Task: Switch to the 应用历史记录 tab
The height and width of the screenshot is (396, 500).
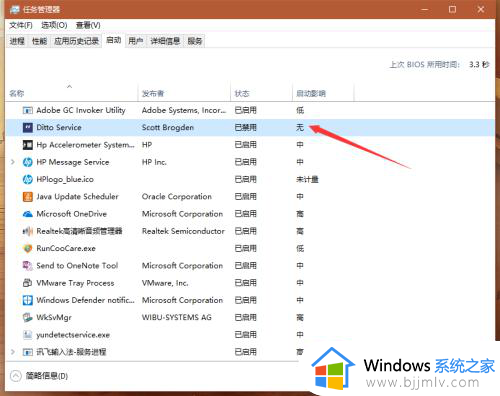Action: [76, 41]
